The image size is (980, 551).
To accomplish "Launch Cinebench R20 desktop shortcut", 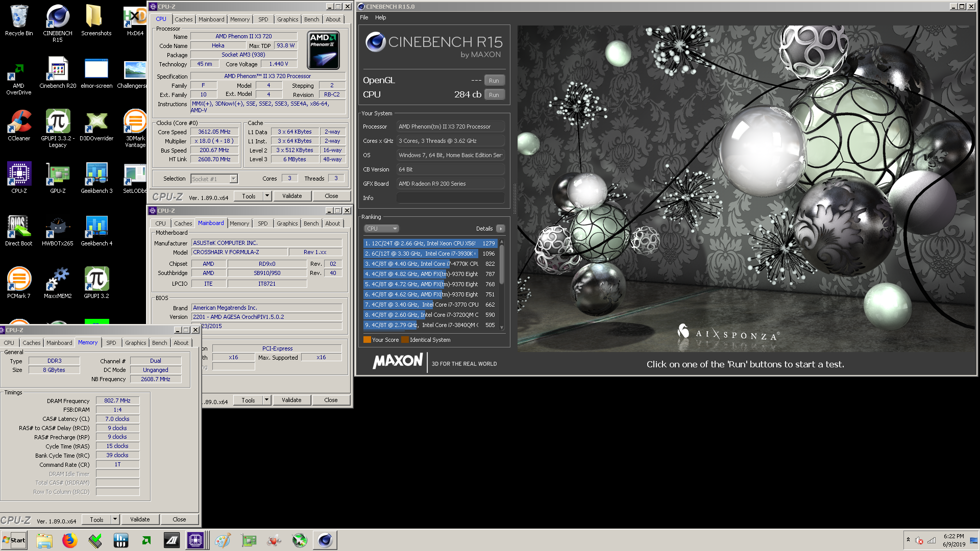I will [x=58, y=72].
